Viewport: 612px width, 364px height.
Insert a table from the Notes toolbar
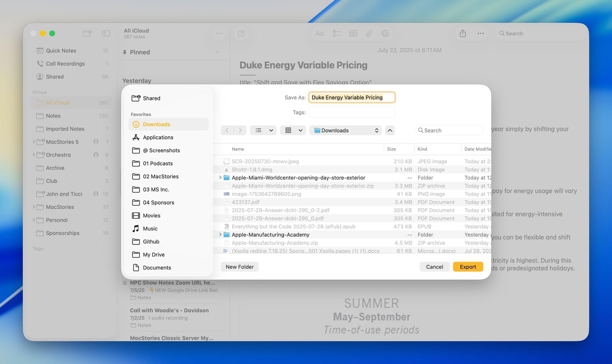pyautogui.click(x=353, y=33)
